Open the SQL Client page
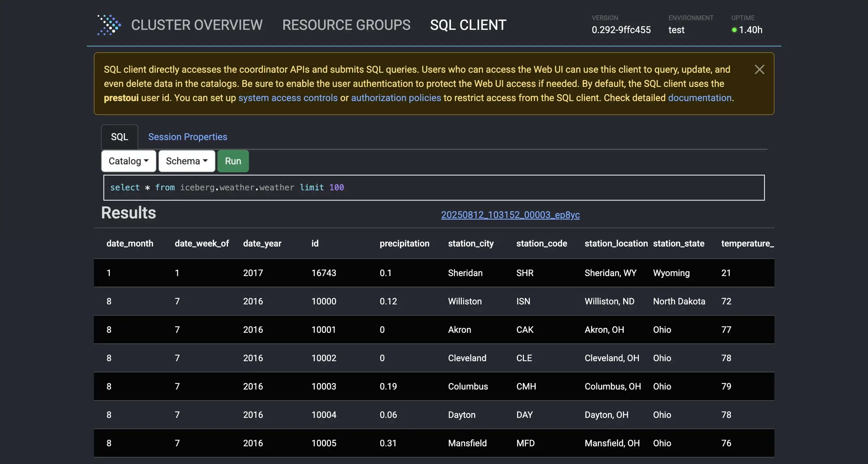Image resolution: width=868 pixels, height=464 pixels. (x=468, y=25)
